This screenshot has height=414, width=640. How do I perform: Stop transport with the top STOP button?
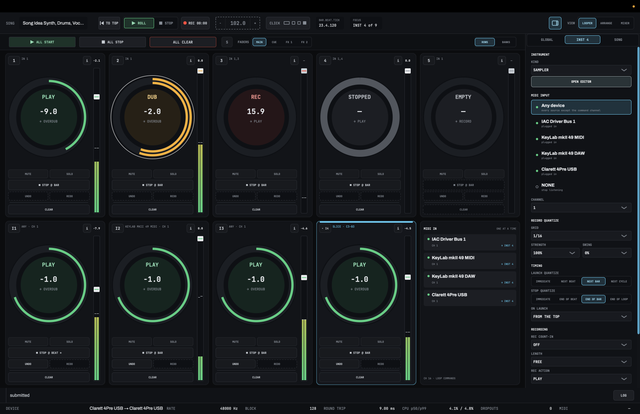click(166, 23)
